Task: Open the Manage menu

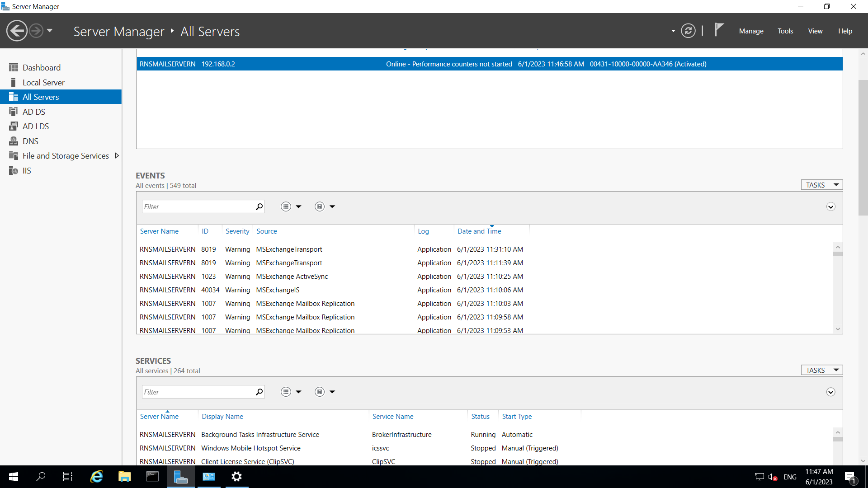Action: coord(751,31)
